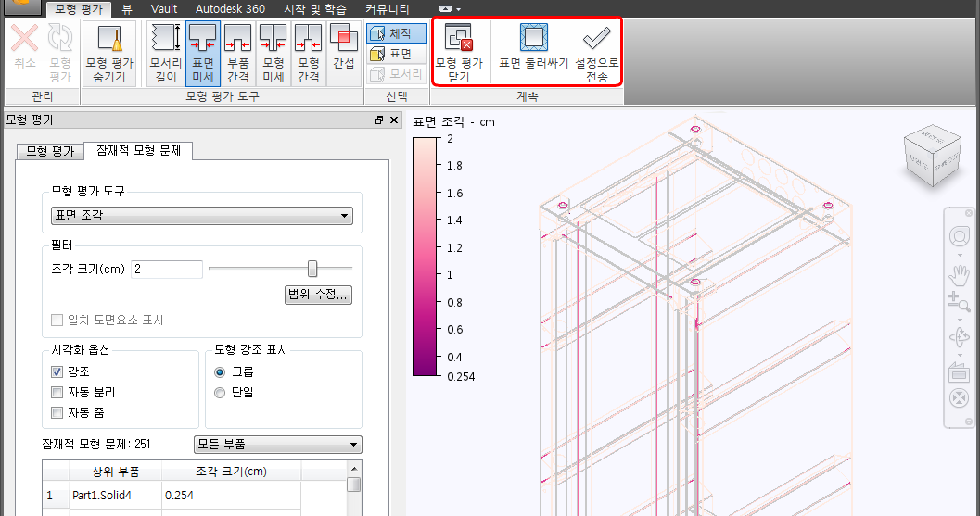The height and width of the screenshot is (516, 980).
Task: Close the navigation bar via its bottom X icon
Action: tap(959, 398)
